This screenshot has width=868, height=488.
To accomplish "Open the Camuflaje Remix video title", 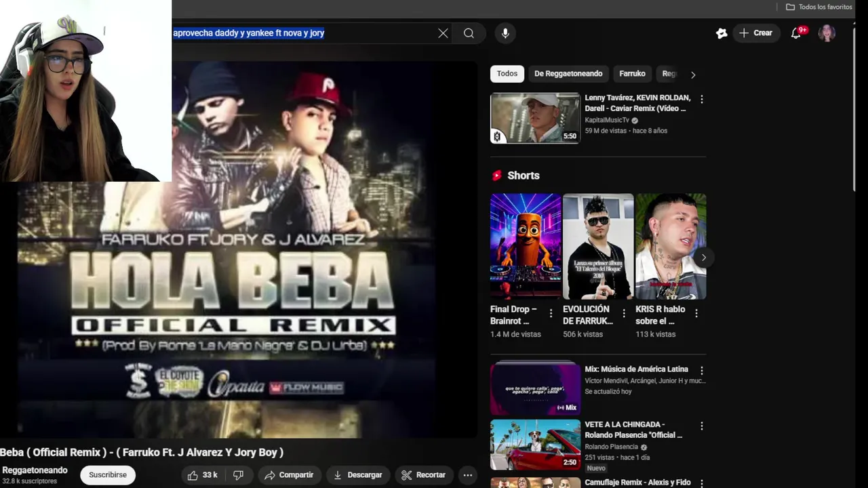I will click(x=637, y=483).
